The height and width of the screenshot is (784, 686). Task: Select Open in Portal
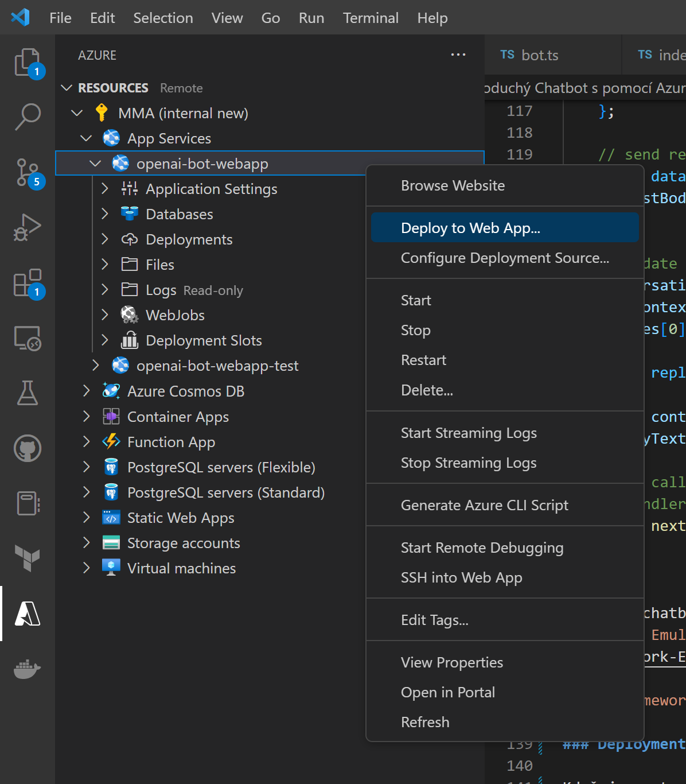coord(505,692)
